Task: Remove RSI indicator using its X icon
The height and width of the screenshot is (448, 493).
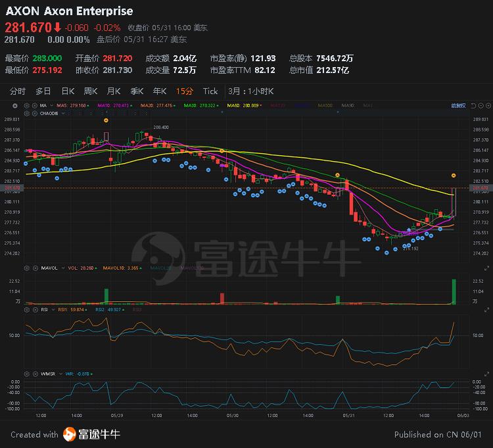Action: coord(35,310)
